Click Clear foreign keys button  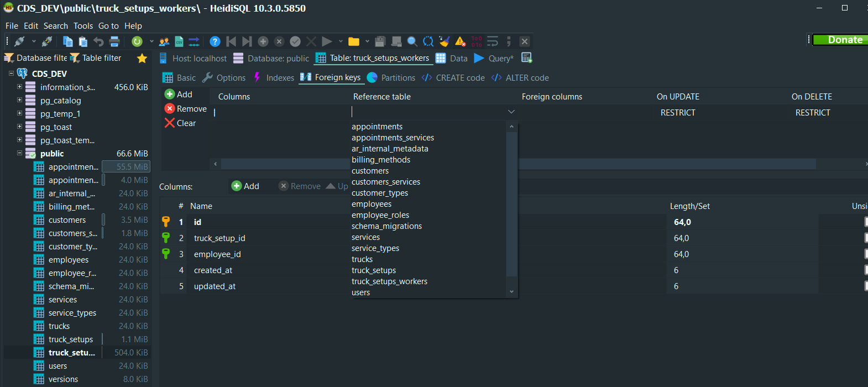click(180, 123)
